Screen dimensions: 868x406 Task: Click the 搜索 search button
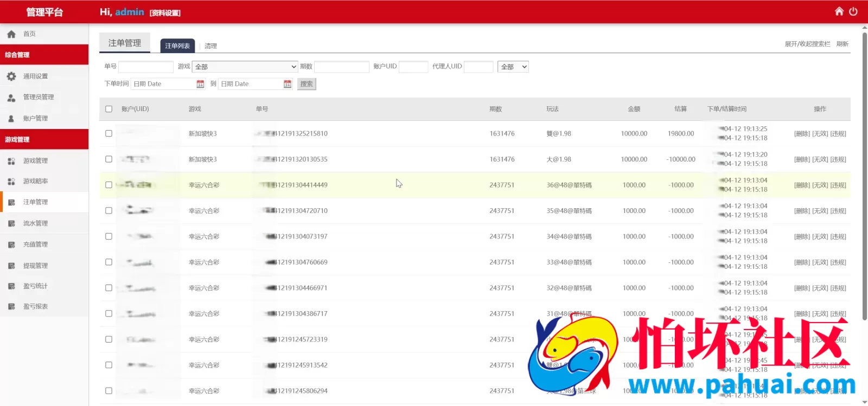coord(307,84)
